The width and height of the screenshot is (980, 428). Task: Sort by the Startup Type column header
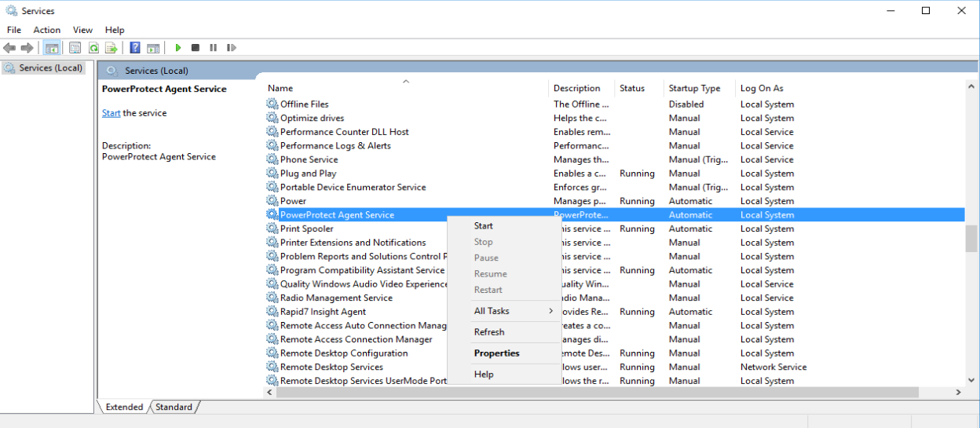tap(694, 89)
